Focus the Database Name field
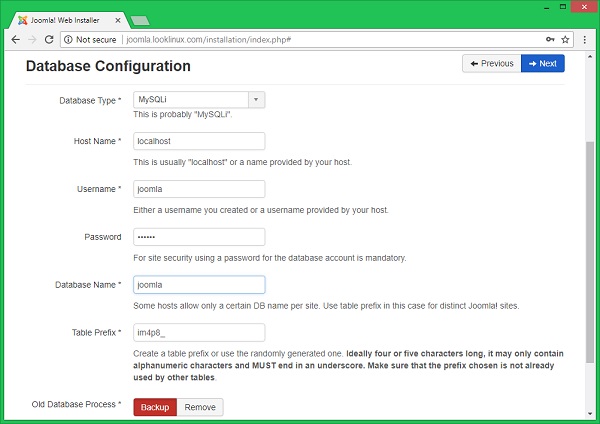This screenshot has height=424, width=600. click(199, 285)
